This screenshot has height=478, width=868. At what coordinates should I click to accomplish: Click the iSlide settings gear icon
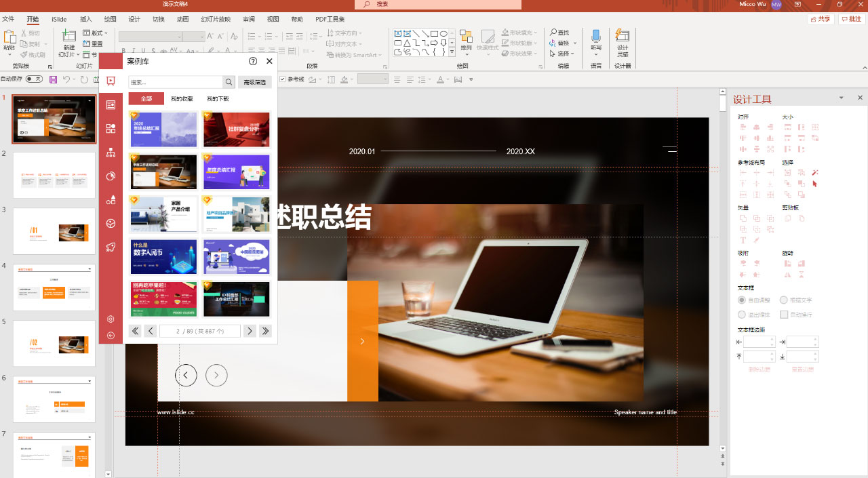click(111, 319)
